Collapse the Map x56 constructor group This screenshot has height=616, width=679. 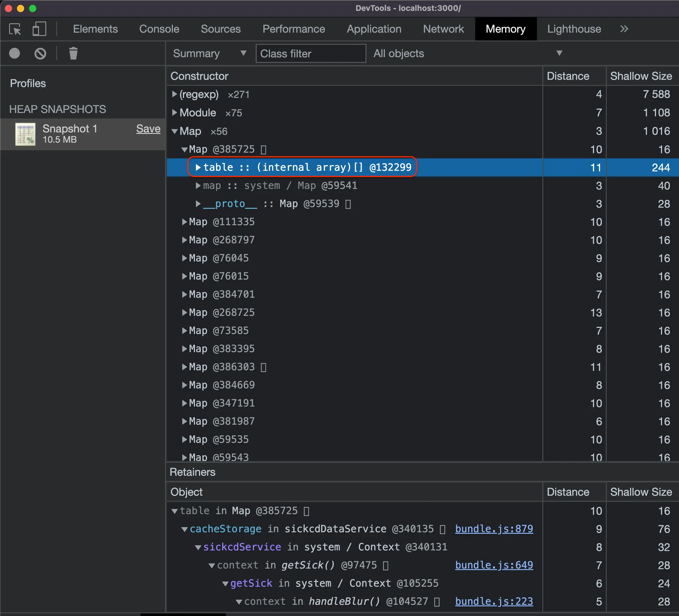point(174,131)
